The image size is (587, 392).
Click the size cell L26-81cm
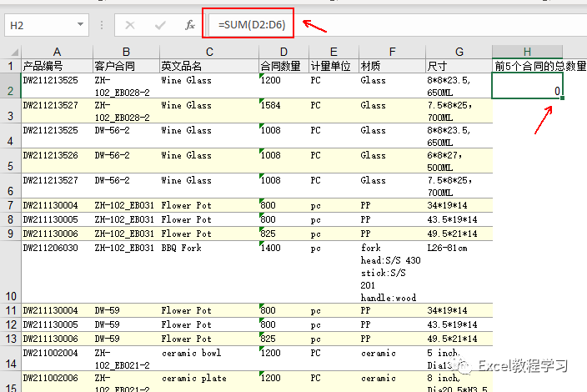pos(459,272)
